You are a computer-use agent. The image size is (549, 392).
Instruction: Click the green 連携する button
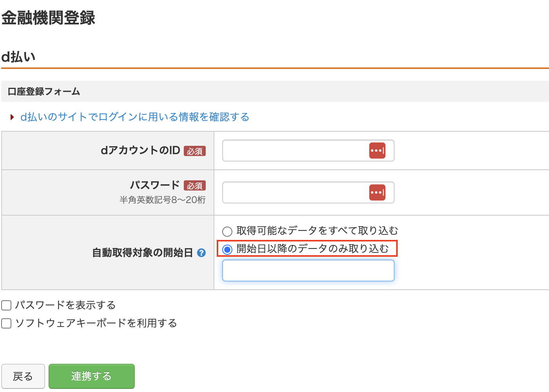[92, 376]
